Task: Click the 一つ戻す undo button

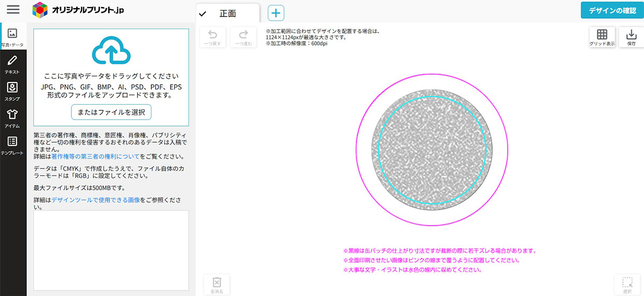Action: point(213,37)
